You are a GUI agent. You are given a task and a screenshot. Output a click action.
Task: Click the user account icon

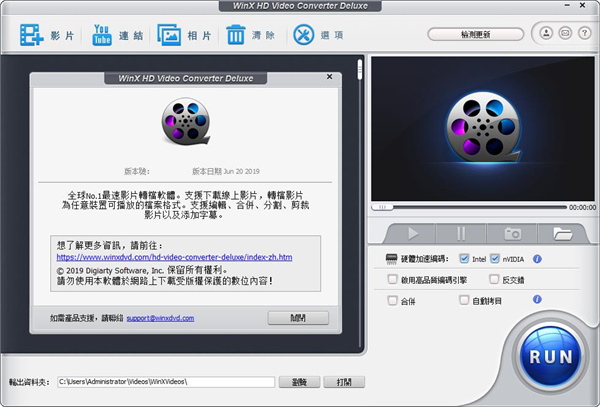coord(547,33)
